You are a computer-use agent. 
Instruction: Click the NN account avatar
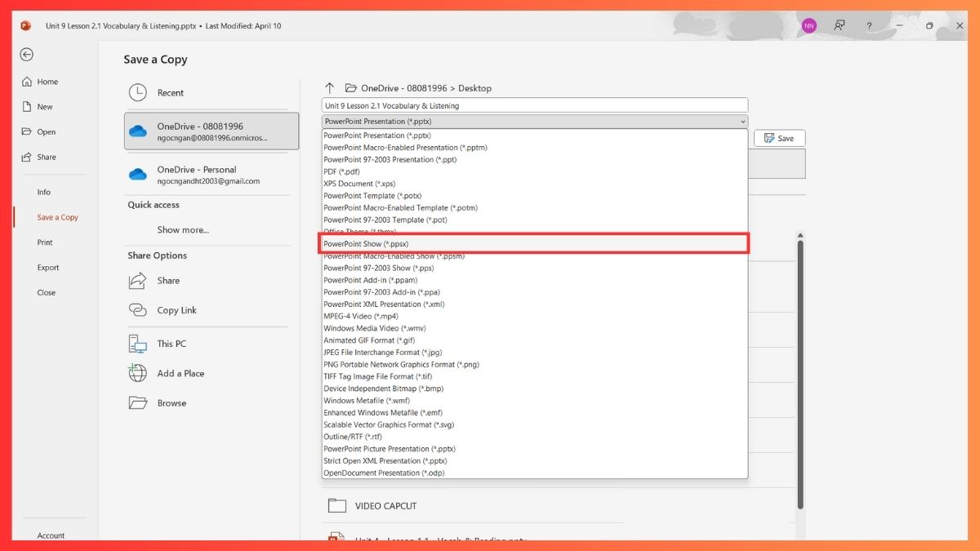[x=808, y=26]
